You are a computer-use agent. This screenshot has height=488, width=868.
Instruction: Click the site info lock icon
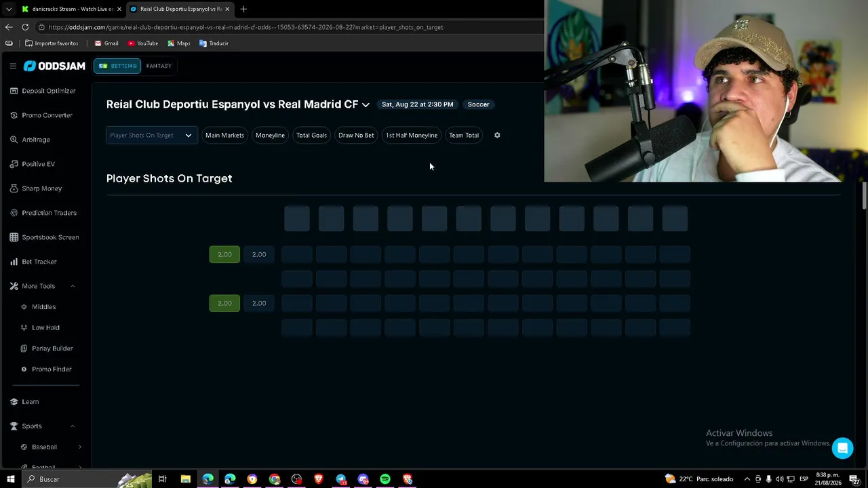click(42, 27)
